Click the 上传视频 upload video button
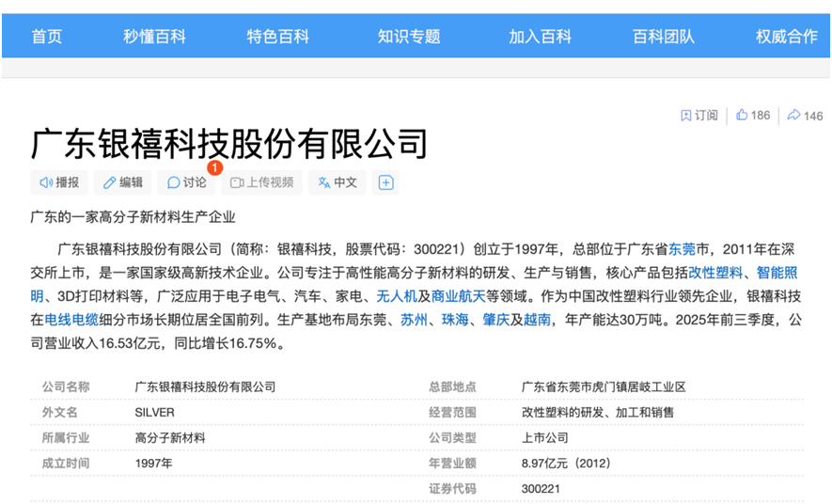The height and width of the screenshot is (504, 832). pyautogui.click(x=261, y=182)
